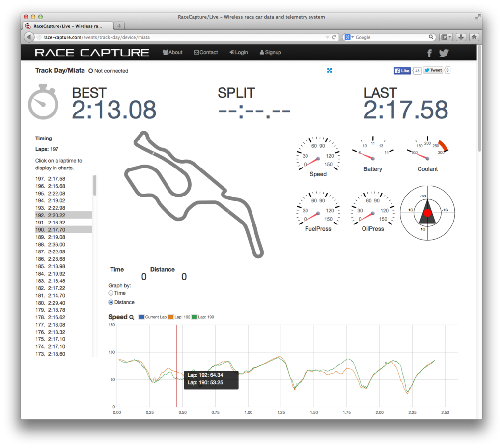
Task: Select the Time graph radio button
Action: point(111,293)
